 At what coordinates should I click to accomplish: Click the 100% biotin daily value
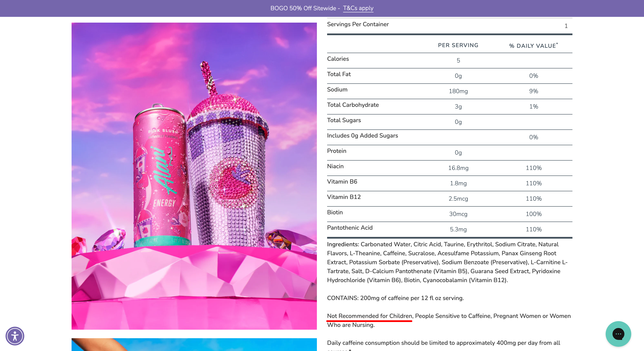(533, 214)
